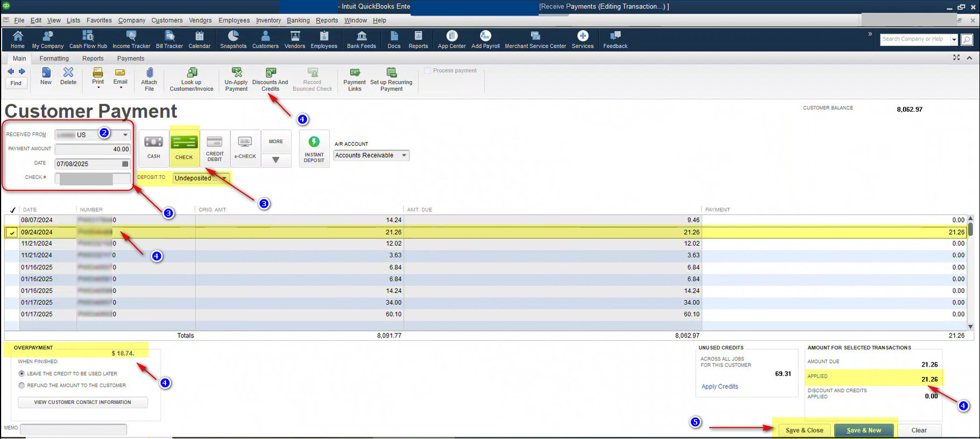Select CHECK payment method
Viewport: 980px width, 439px height.
tap(184, 147)
